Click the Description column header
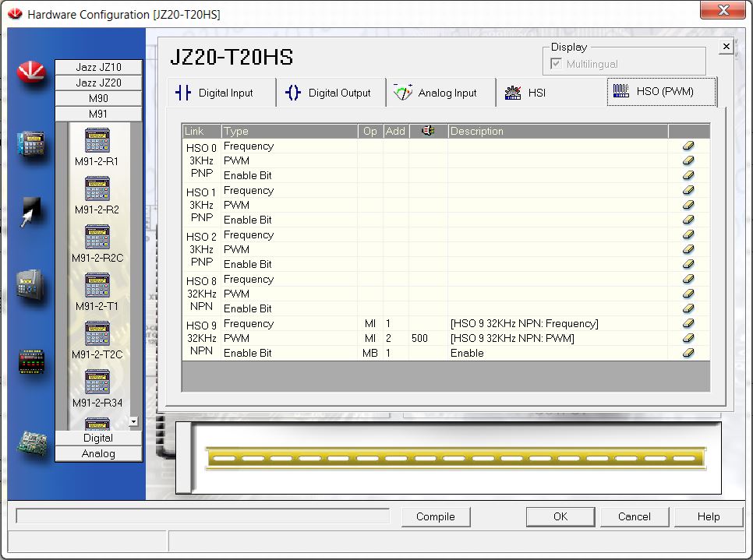Image resolution: width=753 pixels, height=560 pixels. point(558,131)
